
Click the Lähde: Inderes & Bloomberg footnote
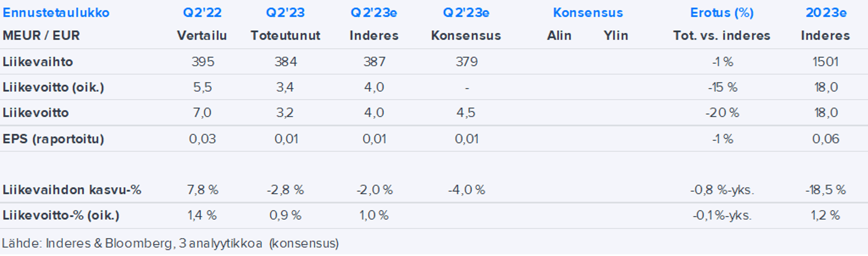coord(170,244)
